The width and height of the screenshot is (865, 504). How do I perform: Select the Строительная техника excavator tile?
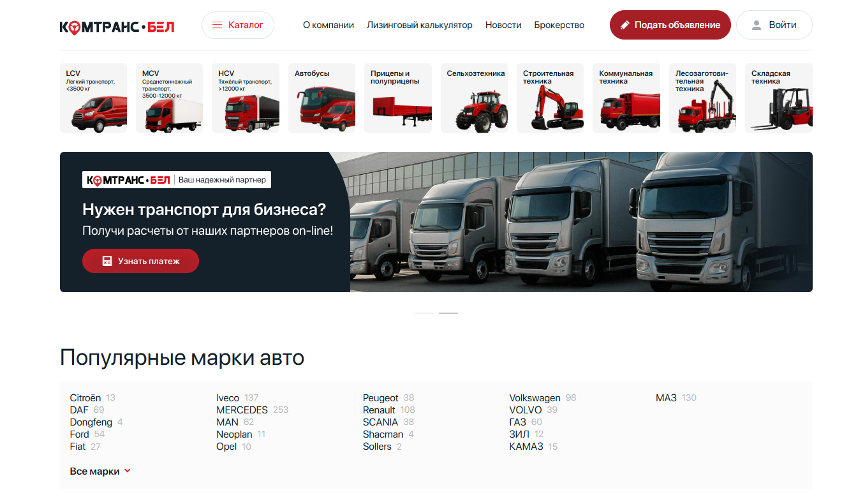pyautogui.click(x=550, y=98)
